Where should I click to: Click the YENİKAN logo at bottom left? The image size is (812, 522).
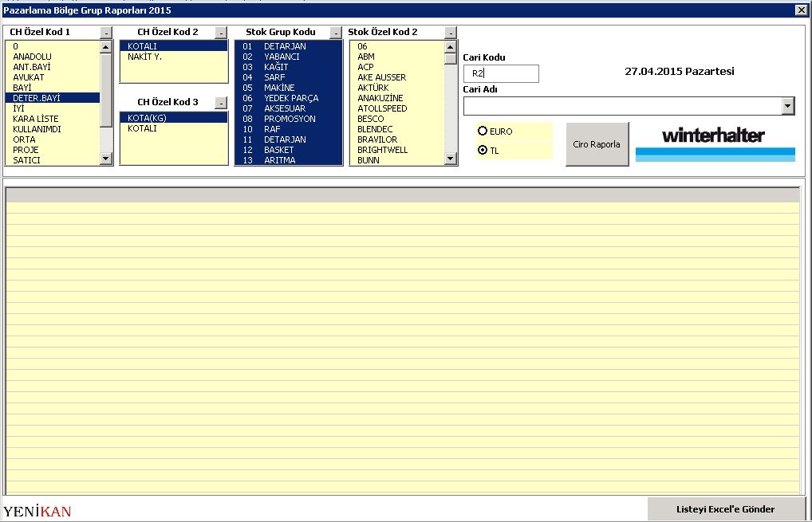coord(37,511)
